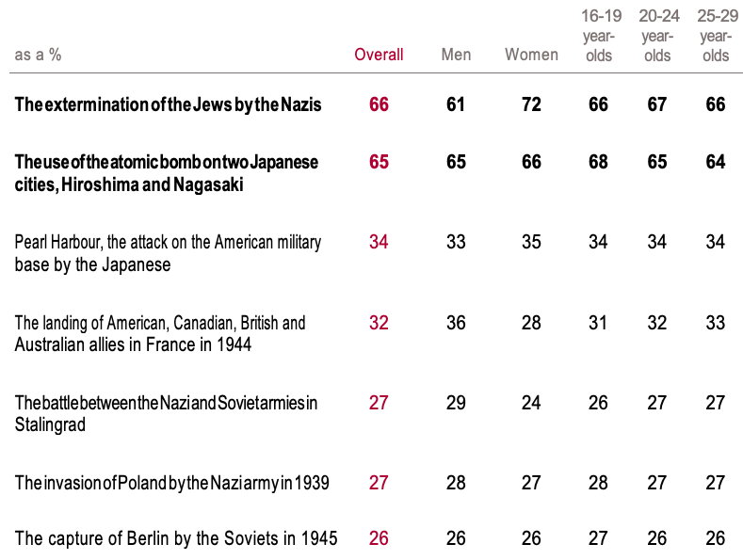Select the Pearl Harbour row label
This screenshot has height=560, width=743.
point(168,253)
